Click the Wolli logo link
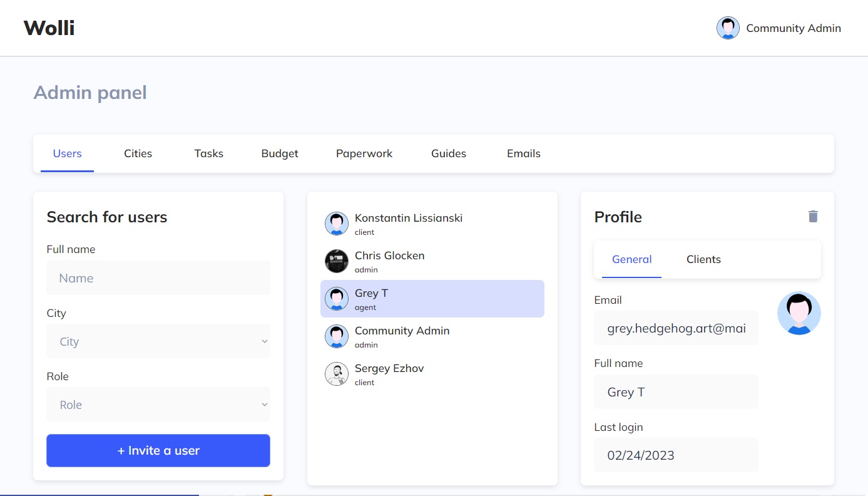 (x=49, y=28)
